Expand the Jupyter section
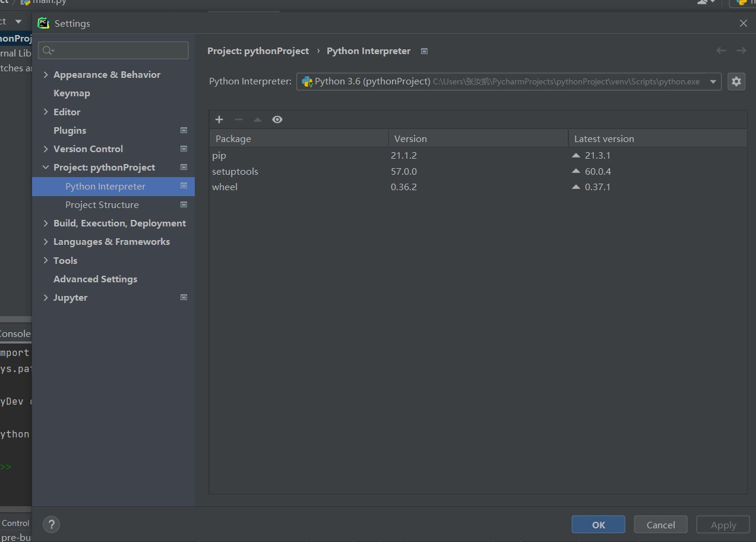The width and height of the screenshot is (756, 542). point(46,297)
